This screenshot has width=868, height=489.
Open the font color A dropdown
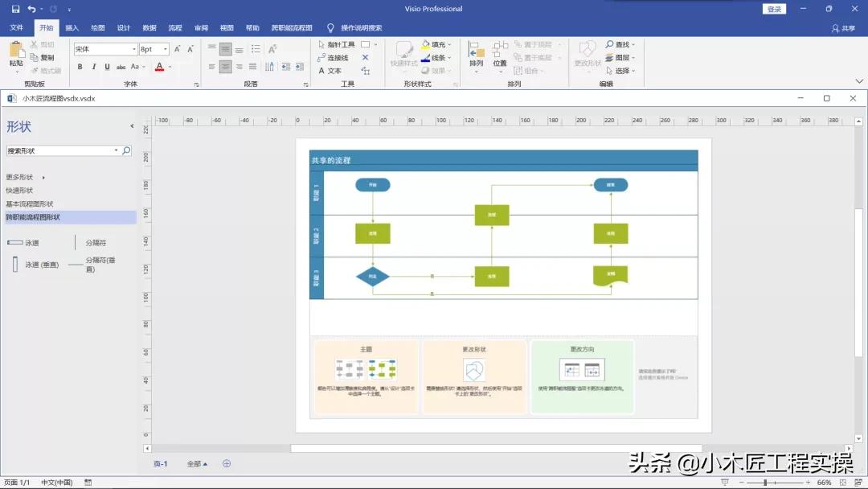coord(170,67)
